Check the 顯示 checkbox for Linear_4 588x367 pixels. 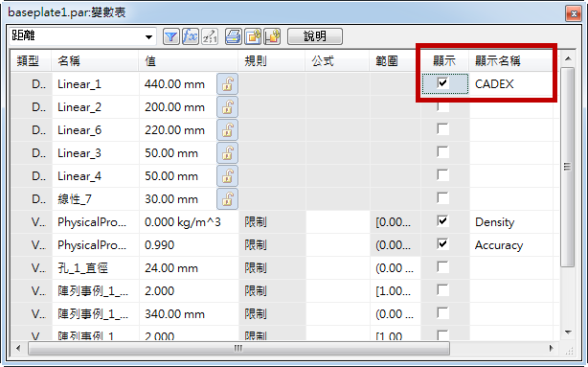pyautogui.click(x=442, y=174)
